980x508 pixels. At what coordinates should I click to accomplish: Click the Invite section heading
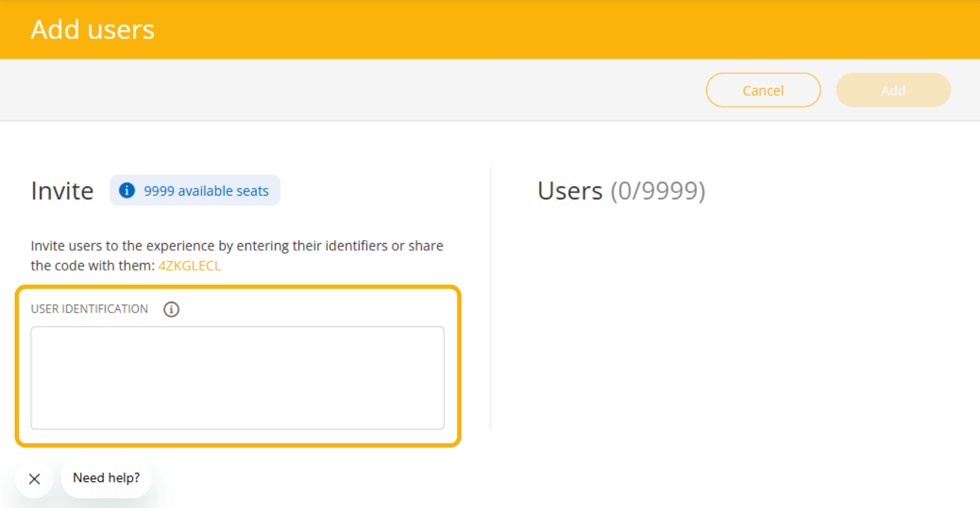(x=62, y=191)
